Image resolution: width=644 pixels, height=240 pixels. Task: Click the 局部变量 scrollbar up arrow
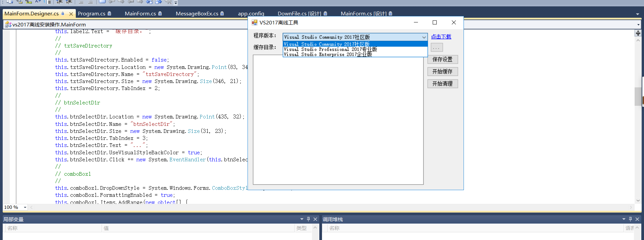(x=315, y=228)
